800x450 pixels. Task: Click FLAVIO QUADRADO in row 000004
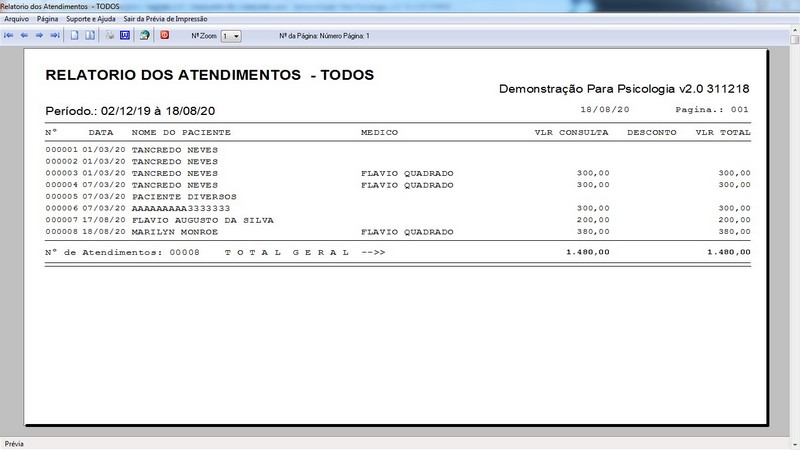[x=407, y=185]
